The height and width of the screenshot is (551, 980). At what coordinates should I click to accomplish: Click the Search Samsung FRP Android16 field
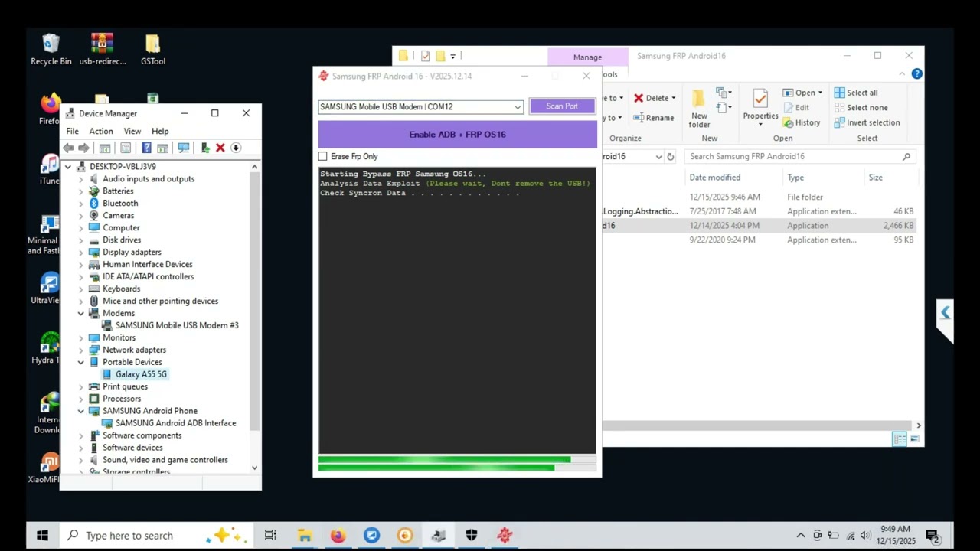tap(800, 156)
